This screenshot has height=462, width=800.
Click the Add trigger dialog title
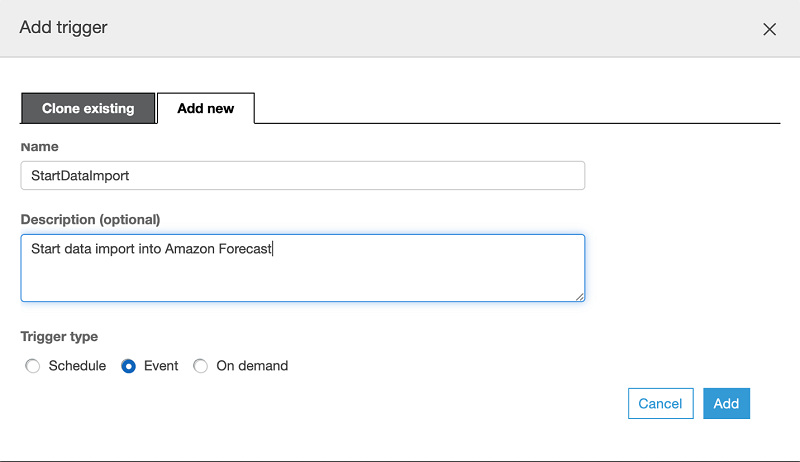tap(63, 27)
